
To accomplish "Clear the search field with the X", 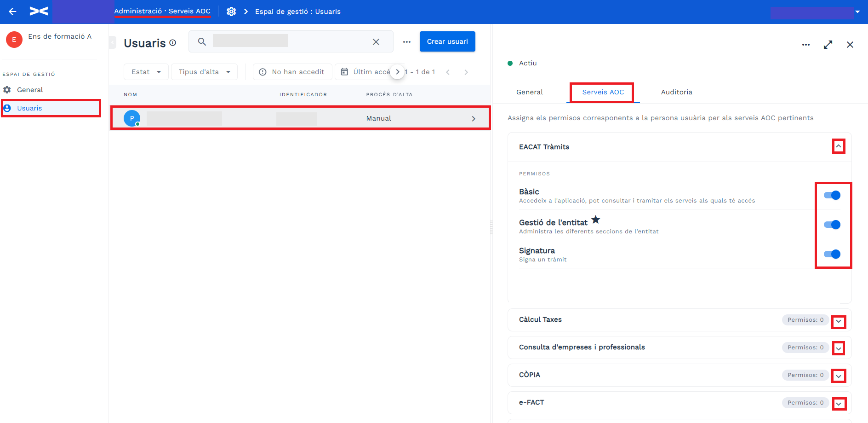I will click(376, 42).
